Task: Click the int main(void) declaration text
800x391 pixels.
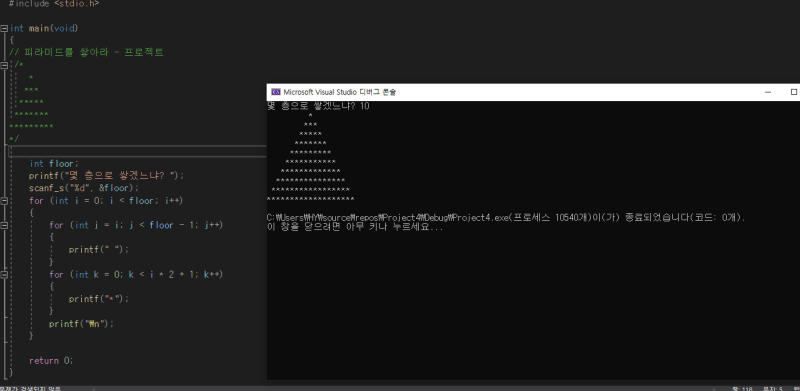Action: click(x=44, y=29)
